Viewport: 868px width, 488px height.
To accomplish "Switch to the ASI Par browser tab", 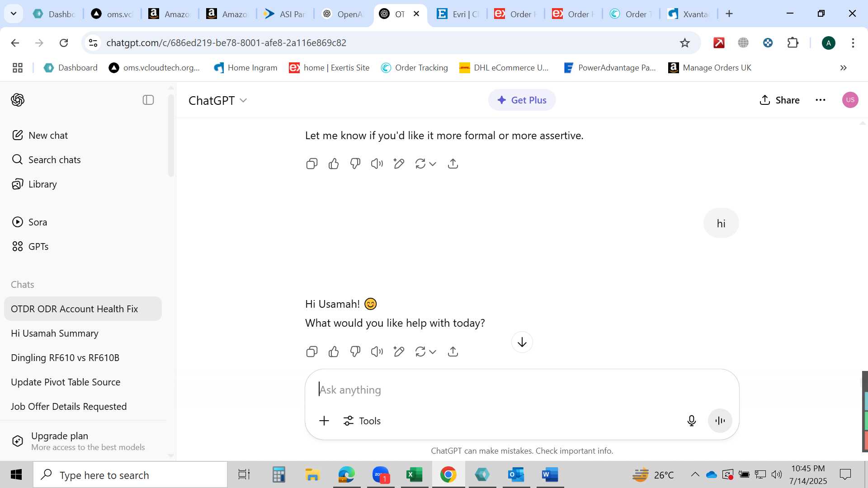I will pyautogui.click(x=285, y=14).
